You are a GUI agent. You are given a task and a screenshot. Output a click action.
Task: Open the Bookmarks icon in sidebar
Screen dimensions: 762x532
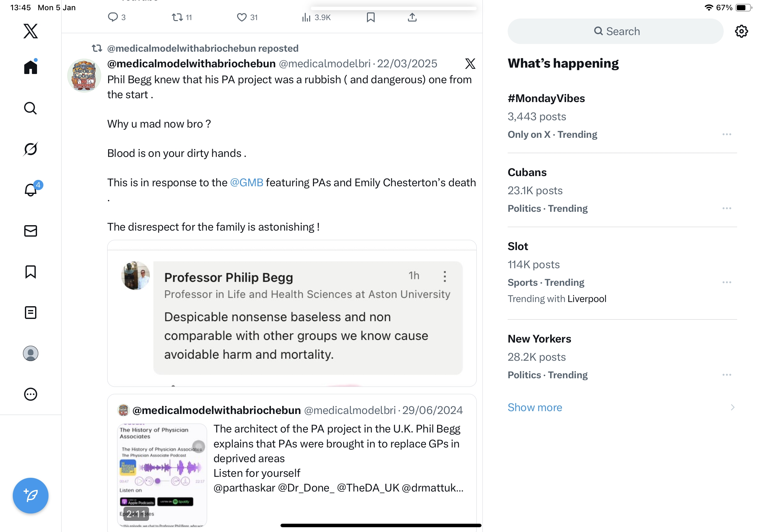click(x=31, y=272)
